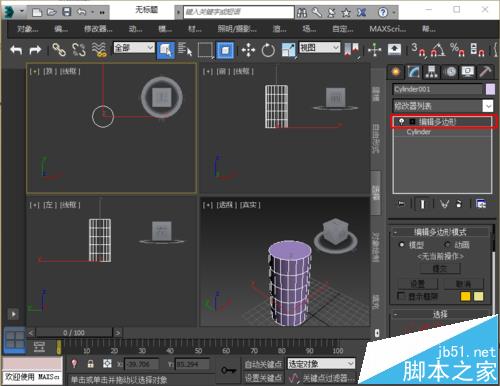Open the object color swatch next to Cylinder001
The image size is (500, 386).
[490, 89]
